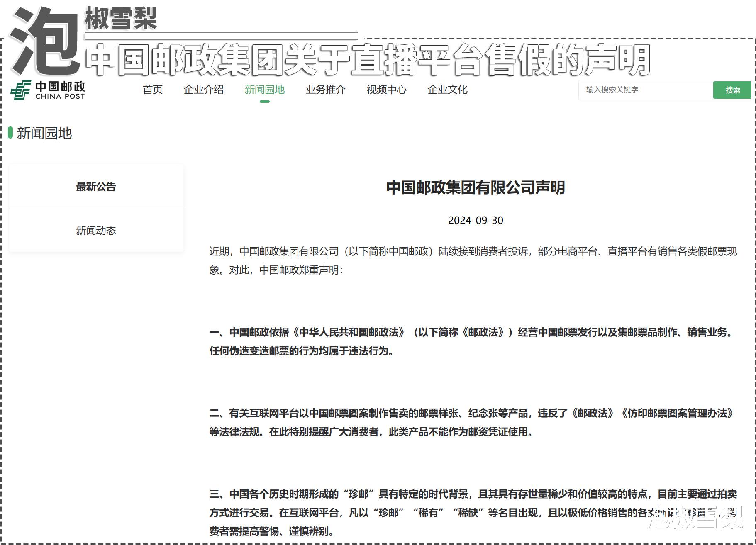This screenshot has width=756, height=545.
Task: Click the paragraph beginning 三、中国各个历史时期
Action: 473,512
